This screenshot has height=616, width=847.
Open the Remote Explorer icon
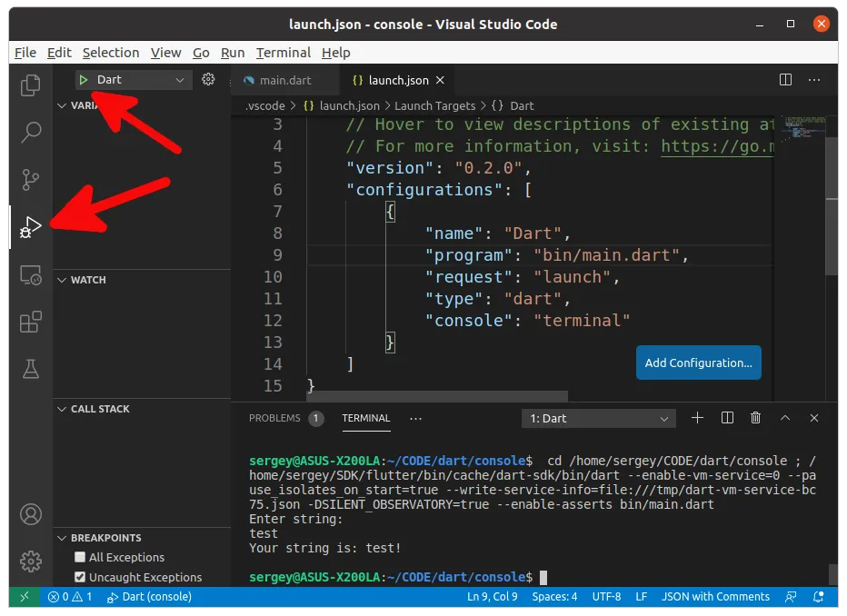pos(30,274)
